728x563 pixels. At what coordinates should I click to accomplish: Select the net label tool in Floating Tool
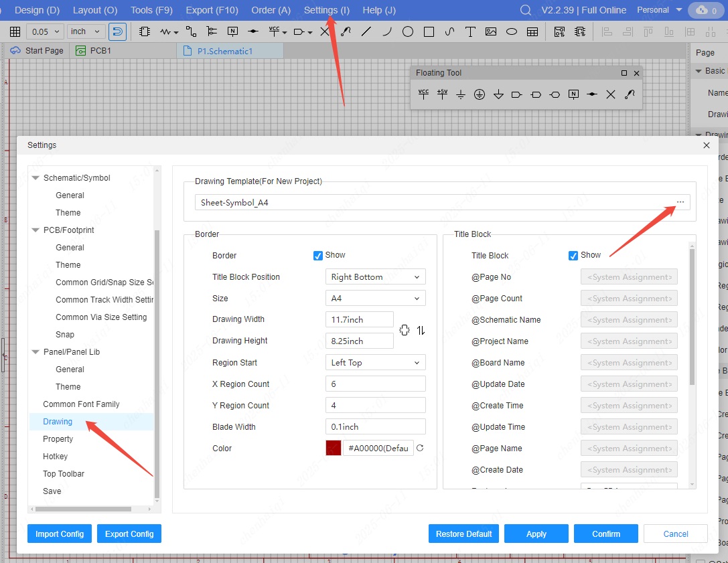(573, 94)
